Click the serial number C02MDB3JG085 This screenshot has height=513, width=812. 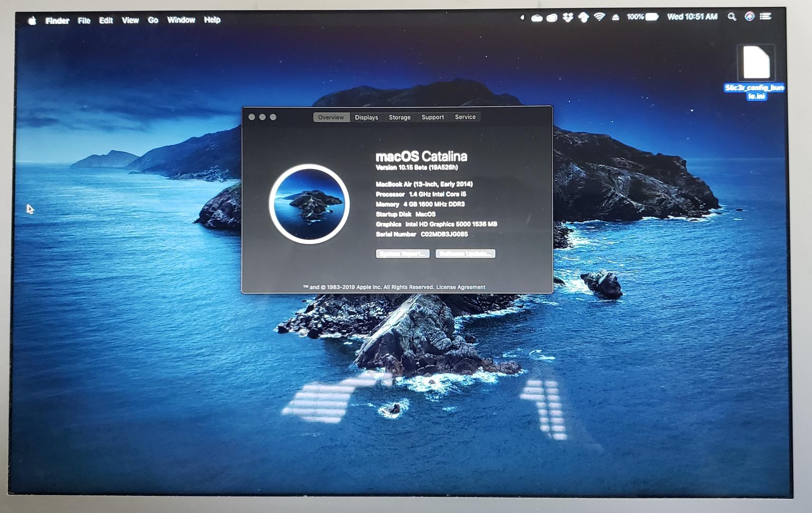(444, 234)
